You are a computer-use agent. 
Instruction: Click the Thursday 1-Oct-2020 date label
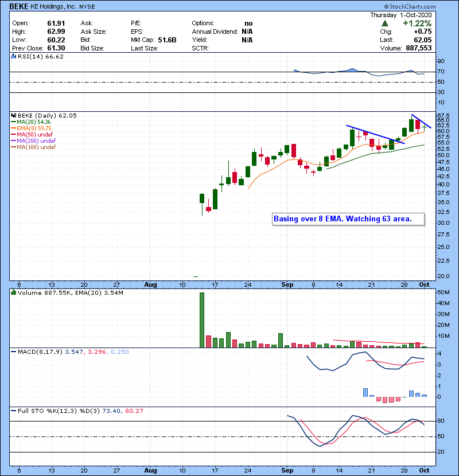[400, 15]
